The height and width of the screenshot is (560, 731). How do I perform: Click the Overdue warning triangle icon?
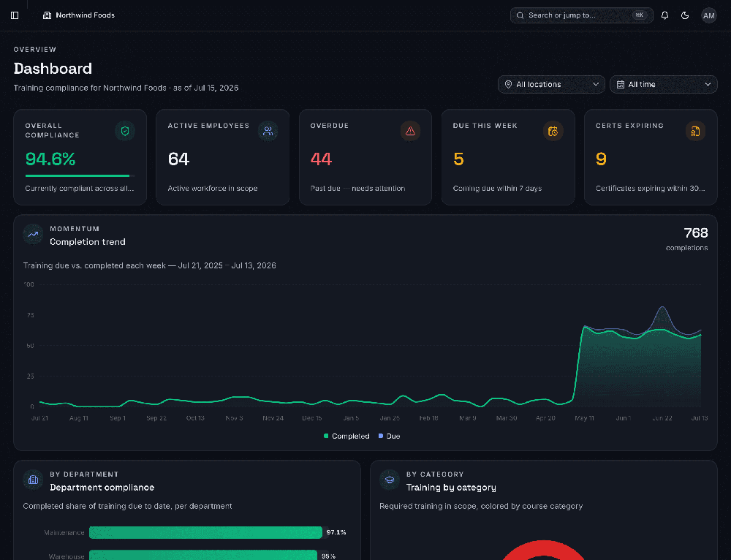410,131
